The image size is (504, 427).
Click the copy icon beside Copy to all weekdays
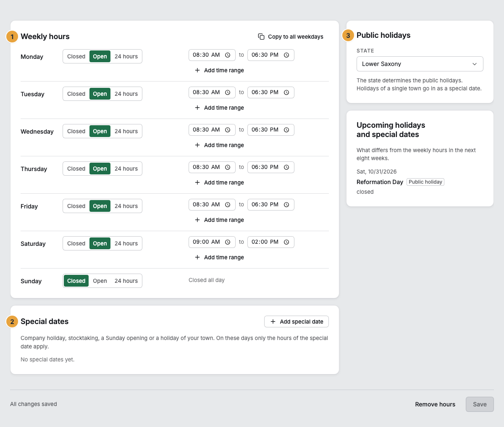click(261, 37)
